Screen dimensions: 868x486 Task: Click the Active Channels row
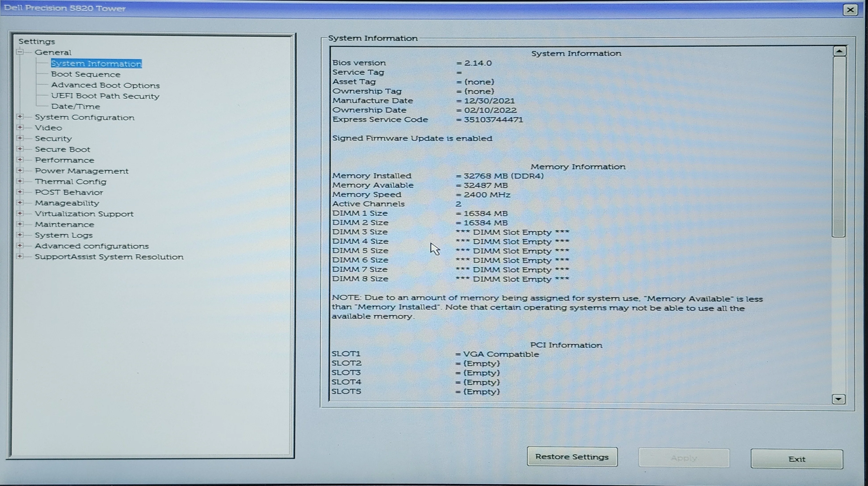pyautogui.click(x=397, y=204)
